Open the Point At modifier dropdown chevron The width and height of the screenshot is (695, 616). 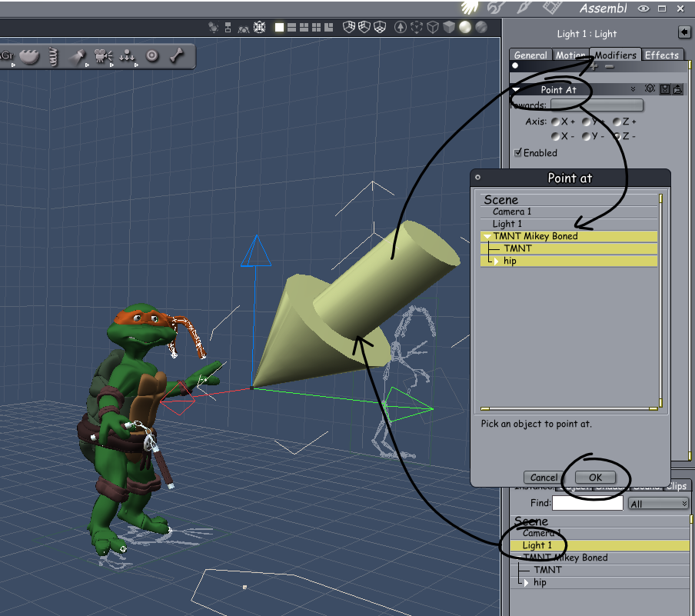click(633, 89)
